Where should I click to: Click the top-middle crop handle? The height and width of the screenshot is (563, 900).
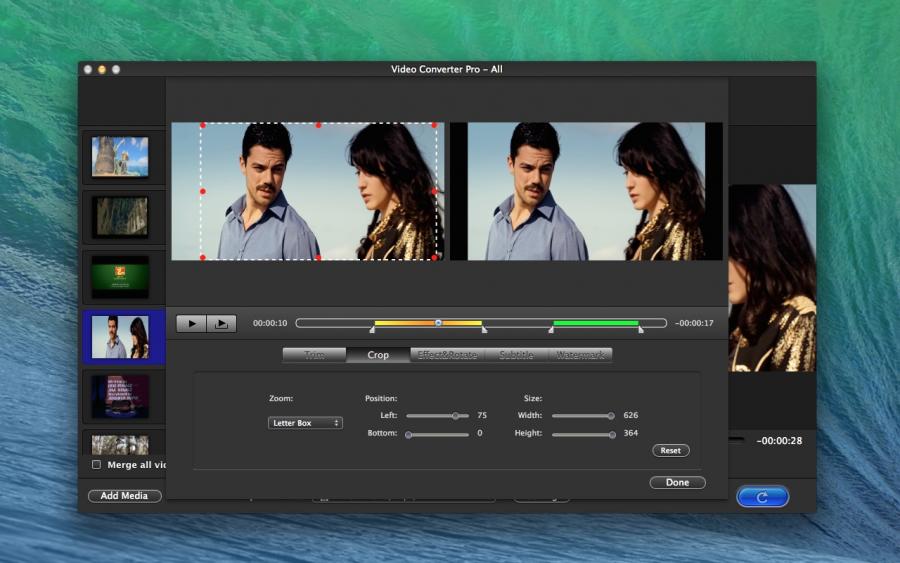319,125
